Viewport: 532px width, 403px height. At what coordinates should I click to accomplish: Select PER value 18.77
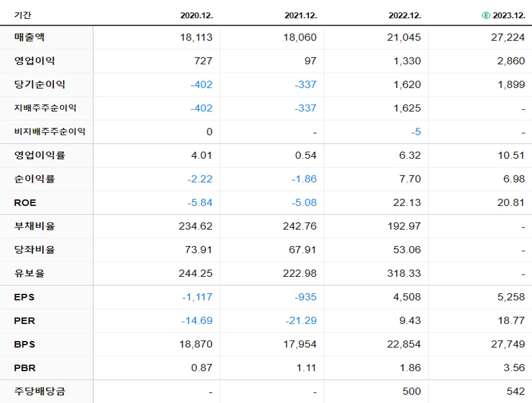click(x=512, y=321)
